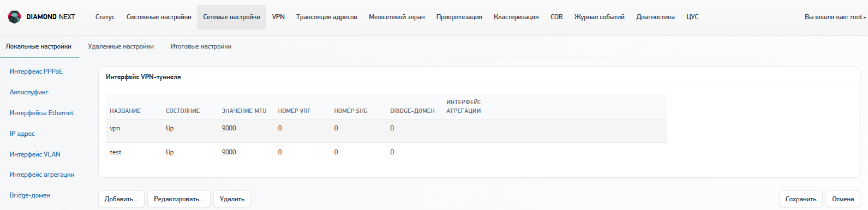Click the Удалить button

pyautogui.click(x=232, y=199)
